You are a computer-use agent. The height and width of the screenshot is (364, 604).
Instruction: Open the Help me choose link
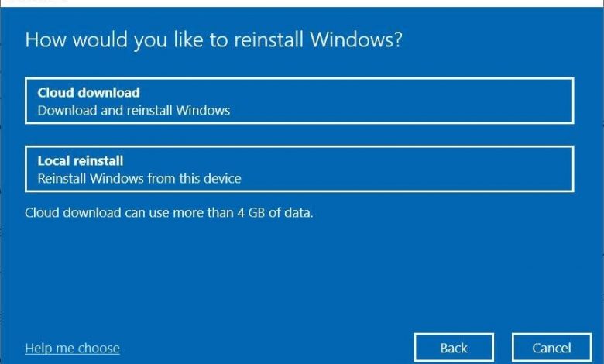(x=72, y=349)
